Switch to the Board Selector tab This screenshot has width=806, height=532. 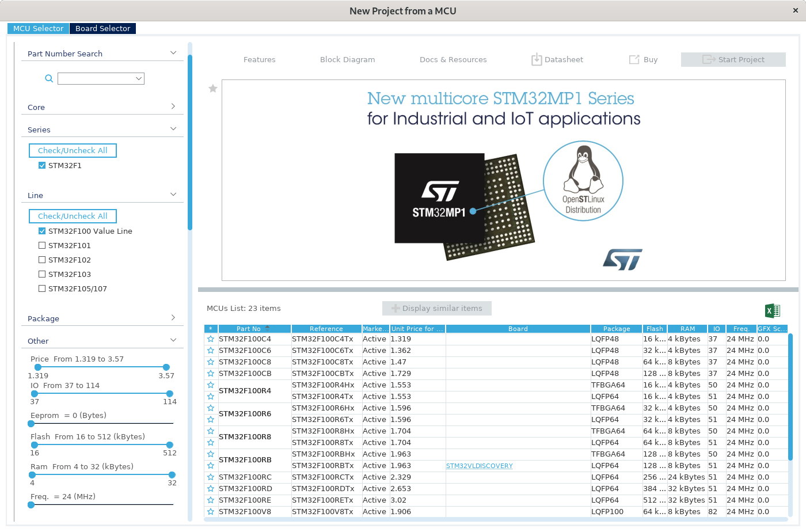(x=102, y=28)
